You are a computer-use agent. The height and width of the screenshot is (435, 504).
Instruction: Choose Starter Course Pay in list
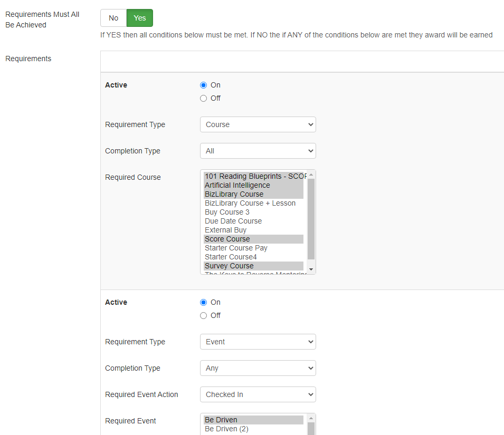pos(236,248)
